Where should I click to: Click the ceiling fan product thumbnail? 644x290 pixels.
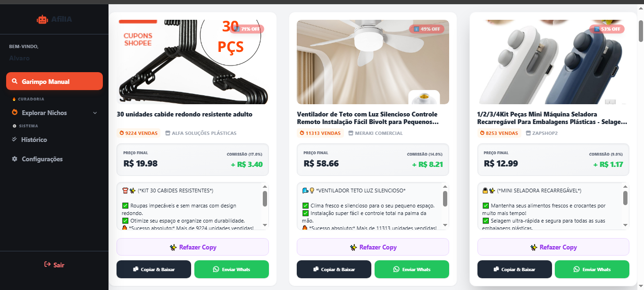pyautogui.click(x=373, y=62)
